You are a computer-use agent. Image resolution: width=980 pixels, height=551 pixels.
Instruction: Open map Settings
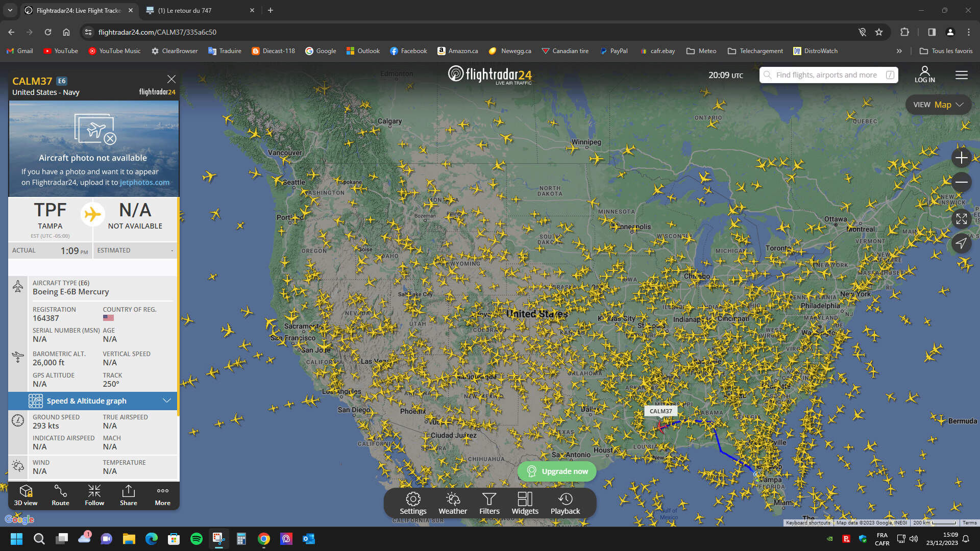[x=413, y=504]
